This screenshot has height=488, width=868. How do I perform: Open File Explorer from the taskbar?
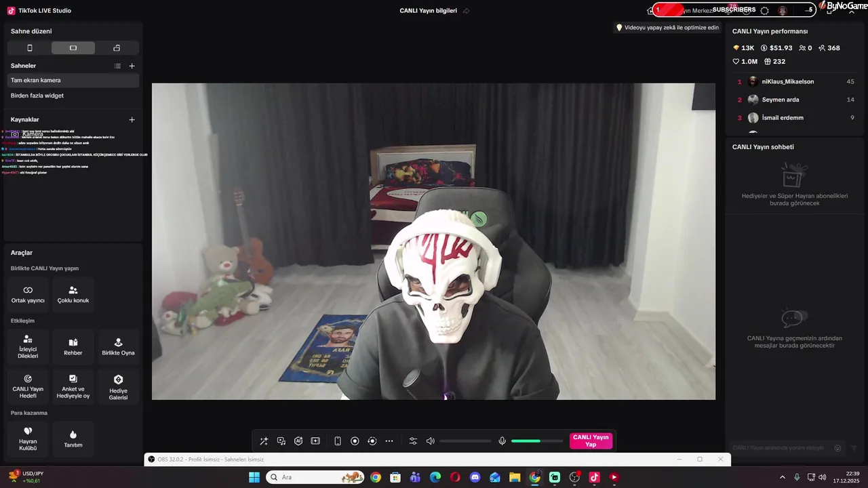click(x=515, y=477)
